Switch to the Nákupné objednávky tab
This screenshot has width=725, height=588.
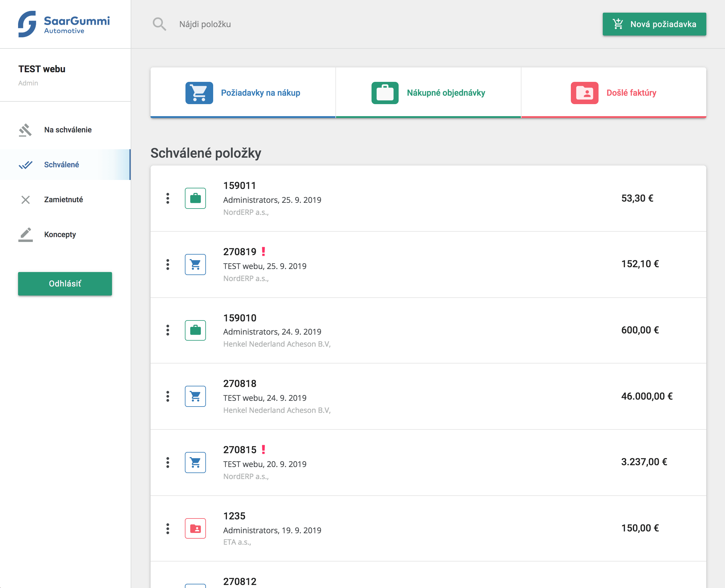point(428,92)
